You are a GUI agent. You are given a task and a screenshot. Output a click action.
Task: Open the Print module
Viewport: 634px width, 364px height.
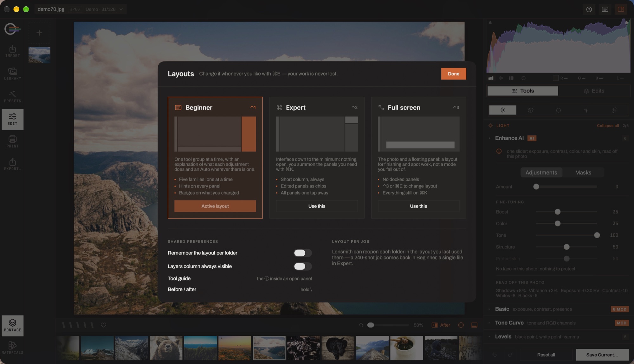pos(12,142)
